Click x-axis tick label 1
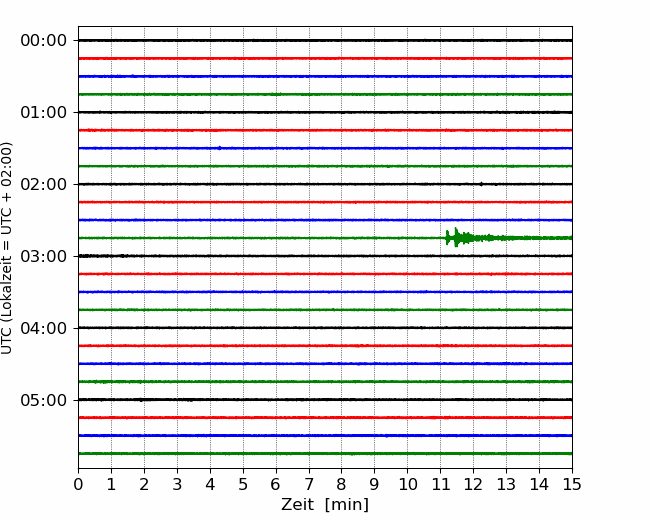Viewport: 650px width, 520px height. 111,484
